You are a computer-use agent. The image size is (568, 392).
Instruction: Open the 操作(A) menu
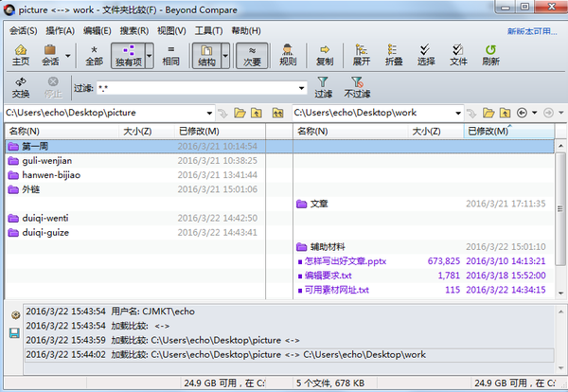pyautogui.click(x=61, y=31)
